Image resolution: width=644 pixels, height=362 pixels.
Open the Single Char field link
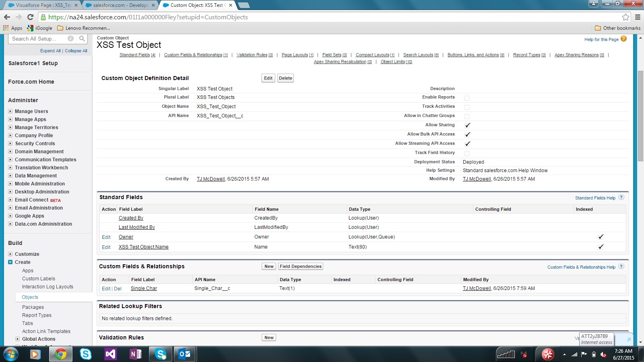144,288
